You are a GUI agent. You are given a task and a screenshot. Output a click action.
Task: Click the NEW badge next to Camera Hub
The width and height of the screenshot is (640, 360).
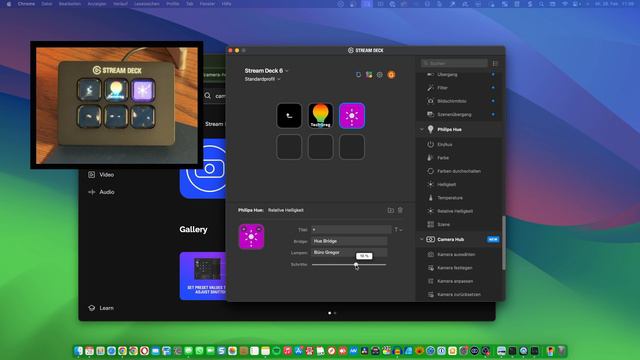click(x=493, y=239)
